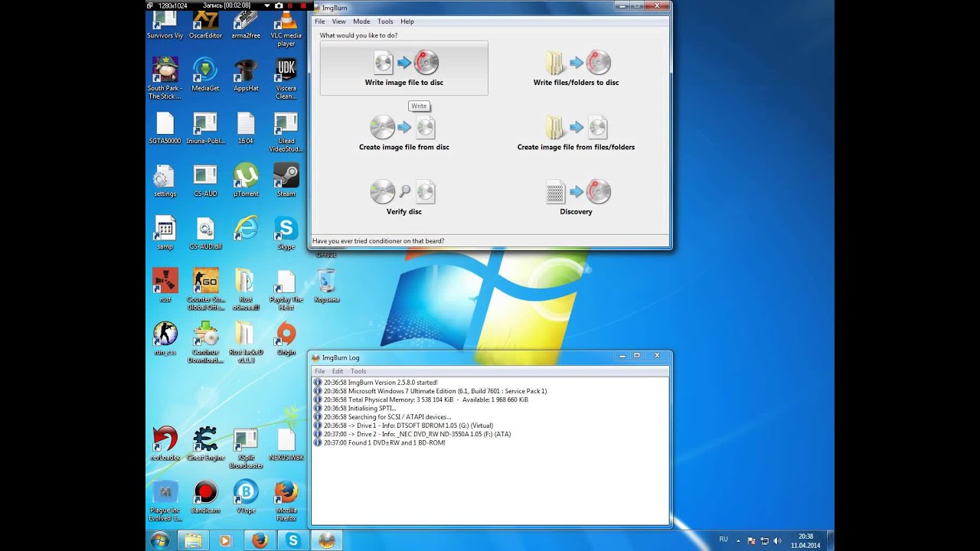Open Firefox from the taskbar

pos(260,540)
